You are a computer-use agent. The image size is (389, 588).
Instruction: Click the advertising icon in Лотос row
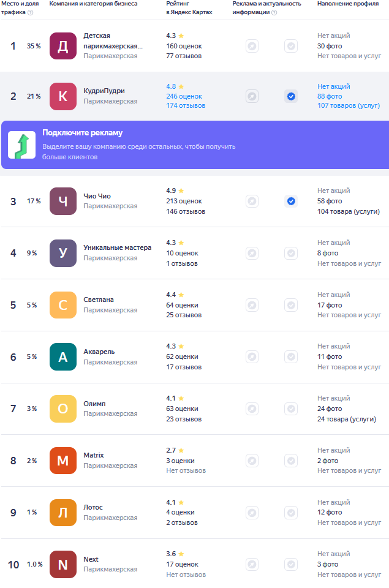pos(252,513)
